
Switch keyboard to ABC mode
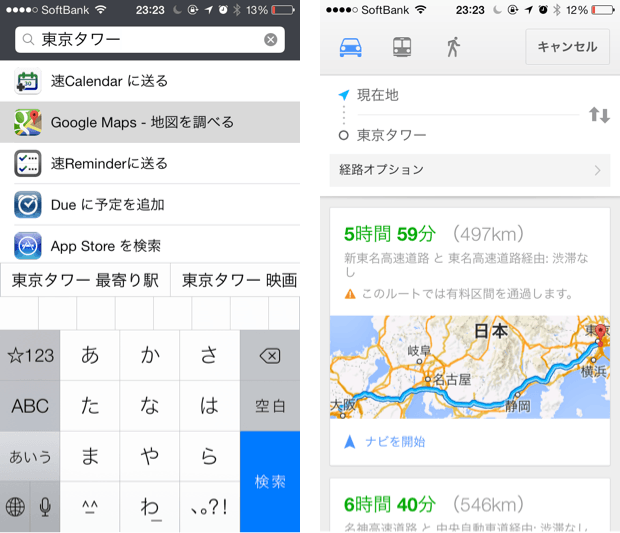(x=30, y=406)
